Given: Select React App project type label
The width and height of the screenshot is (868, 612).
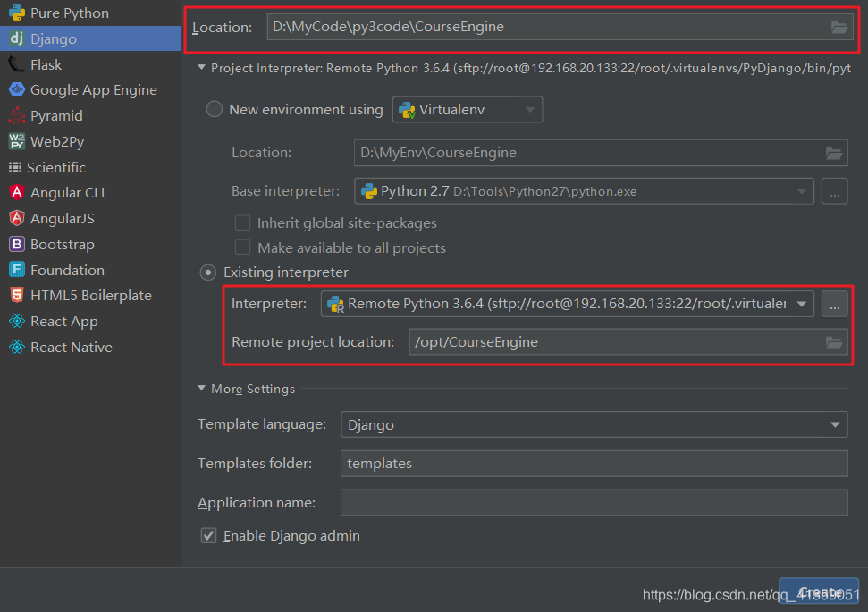Looking at the screenshot, I should click(x=64, y=322).
